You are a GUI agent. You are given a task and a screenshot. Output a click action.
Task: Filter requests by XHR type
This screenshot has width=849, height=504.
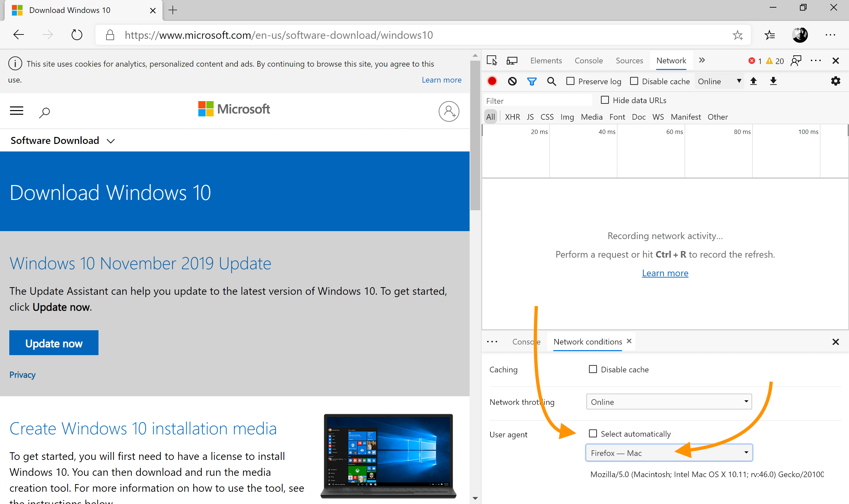click(512, 117)
